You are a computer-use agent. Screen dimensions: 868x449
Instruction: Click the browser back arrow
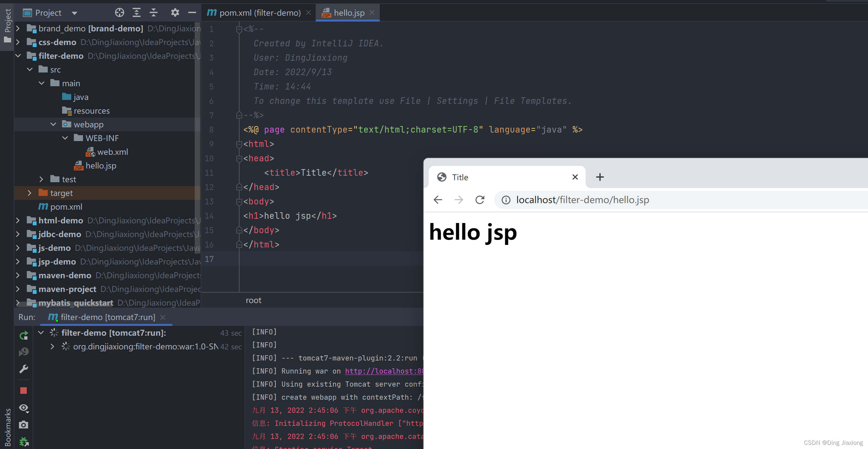coord(438,200)
